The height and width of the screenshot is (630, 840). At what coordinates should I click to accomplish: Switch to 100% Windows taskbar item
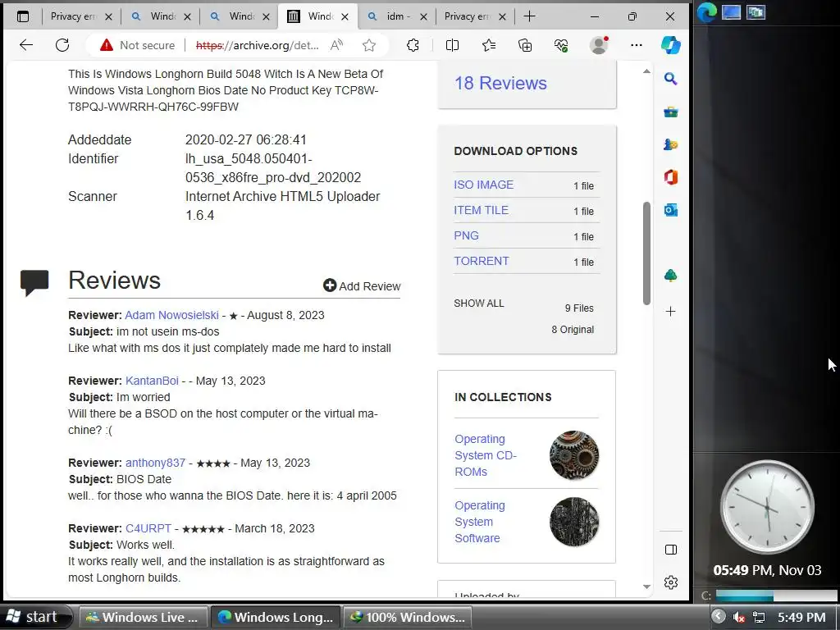408,617
